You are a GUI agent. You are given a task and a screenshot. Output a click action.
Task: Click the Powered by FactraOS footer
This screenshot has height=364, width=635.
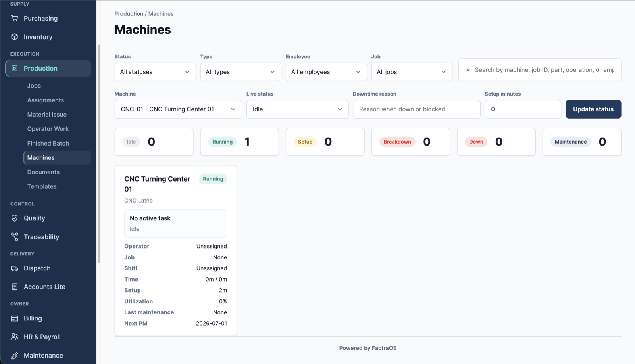pyautogui.click(x=368, y=348)
